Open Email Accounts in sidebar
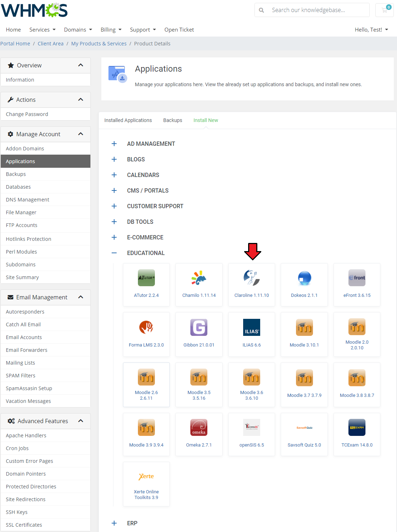Viewport: 397px width, 532px height. point(45,337)
